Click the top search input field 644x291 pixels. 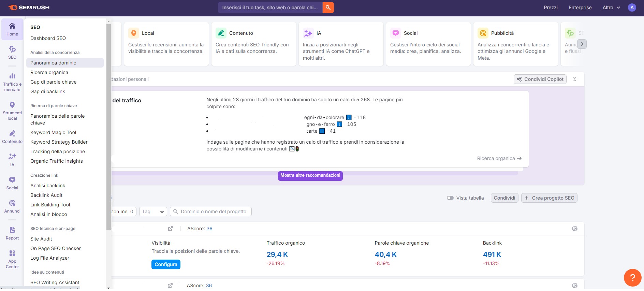[x=270, y=8]
